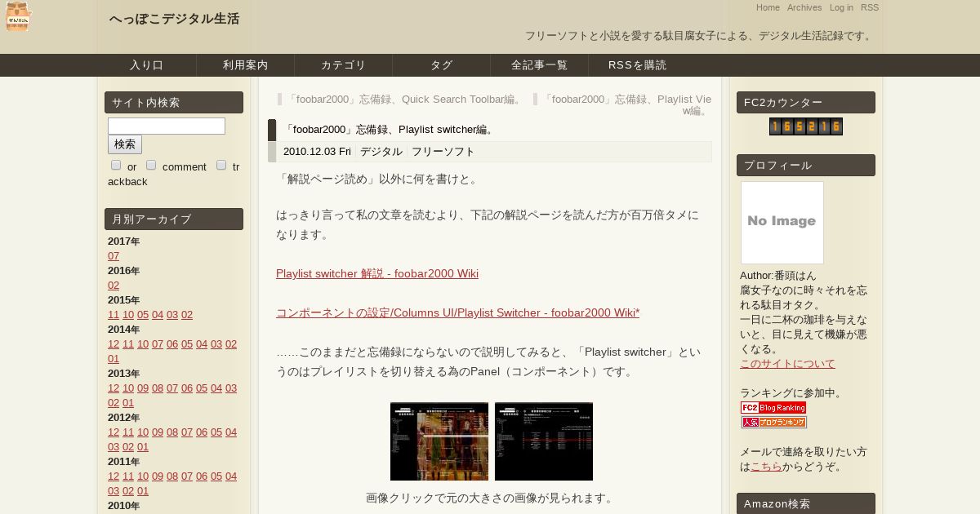Viewport: 980px width, 514px height.
Task: Open 2014 archive month 12
Action: [114, 344]
